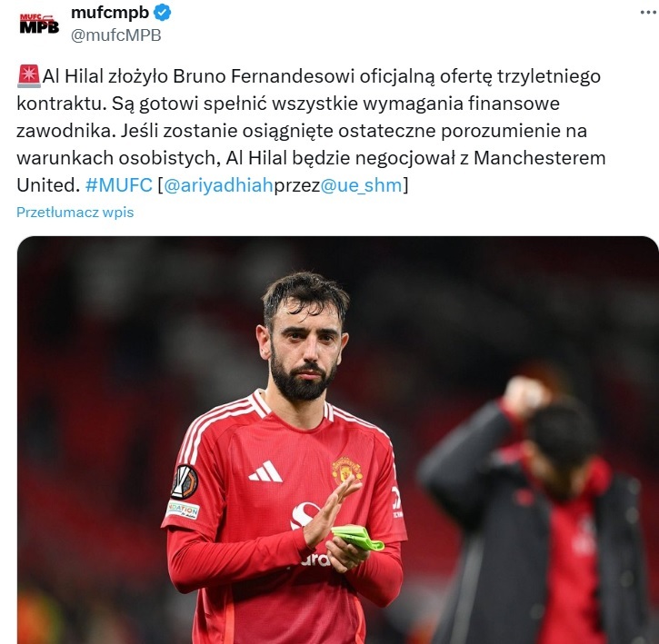Click the mufcmpb display name
659x644 pixels.
(110, 13)
